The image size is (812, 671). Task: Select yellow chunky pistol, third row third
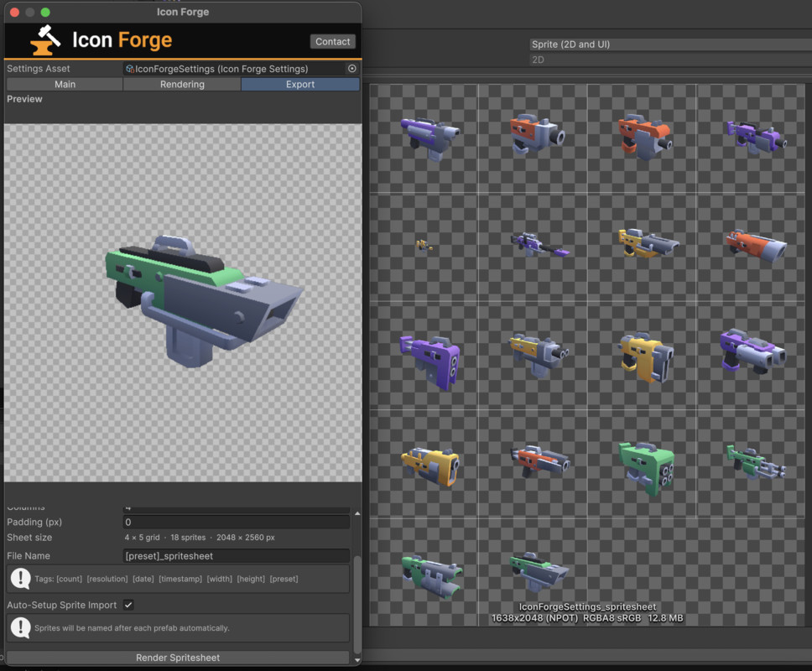646,357
